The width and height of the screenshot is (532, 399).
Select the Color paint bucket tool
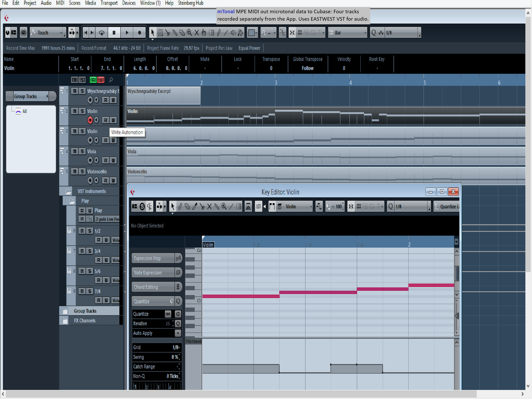click(x=240, y=33)
